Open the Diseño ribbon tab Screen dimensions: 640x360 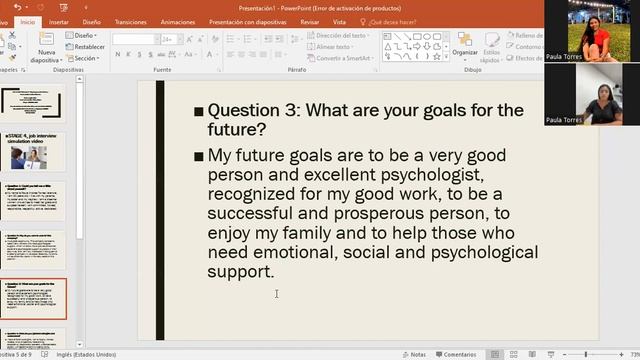click(x=91, y=22)
